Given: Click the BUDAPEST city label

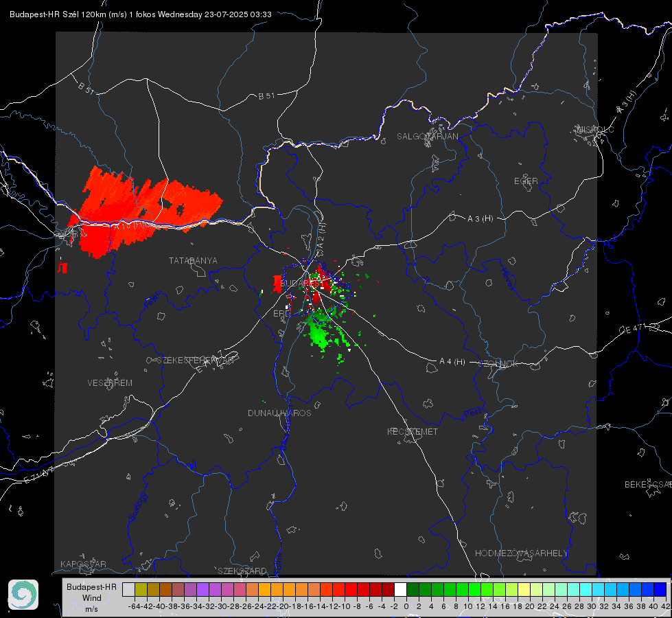Looking at the screenshot, I should (x=302, y=284).
